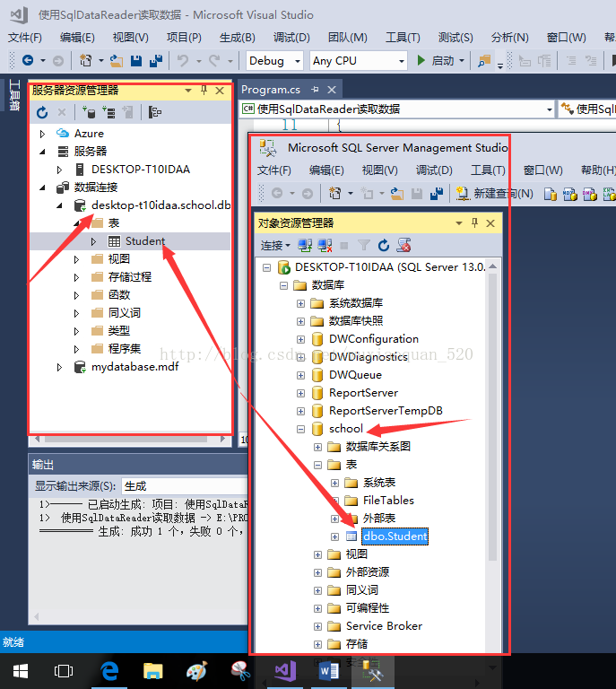616x689 pixels.
Task: Collapse the 数据连接 node
Action: click(42, 188)
